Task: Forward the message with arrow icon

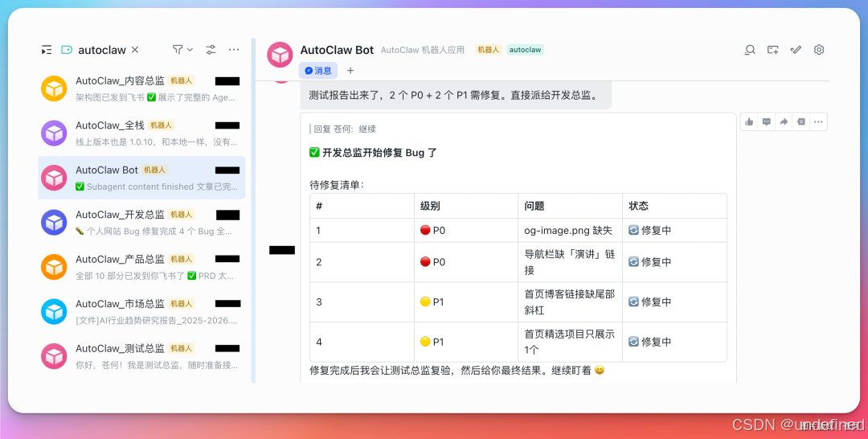Action: coord(784,121)
